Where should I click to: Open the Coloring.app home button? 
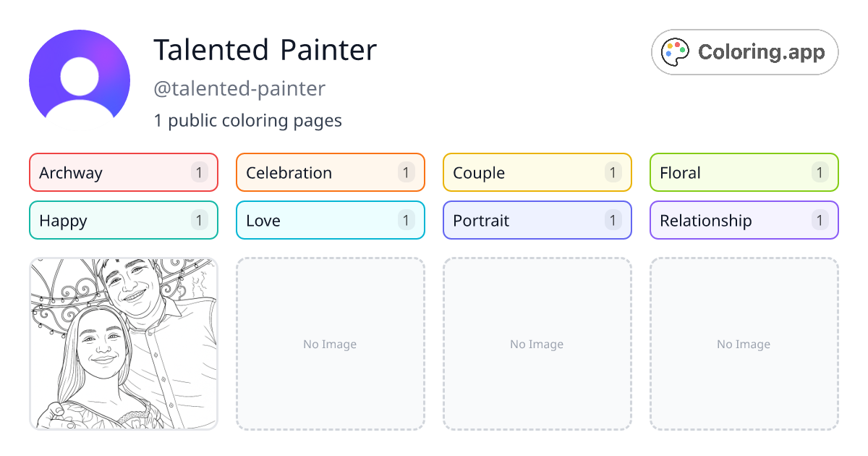744,52
